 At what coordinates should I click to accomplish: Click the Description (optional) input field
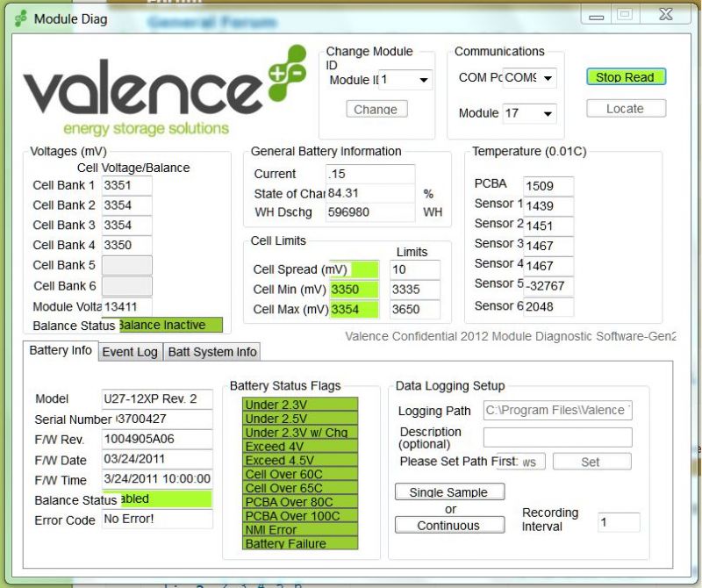click(557, 438)
